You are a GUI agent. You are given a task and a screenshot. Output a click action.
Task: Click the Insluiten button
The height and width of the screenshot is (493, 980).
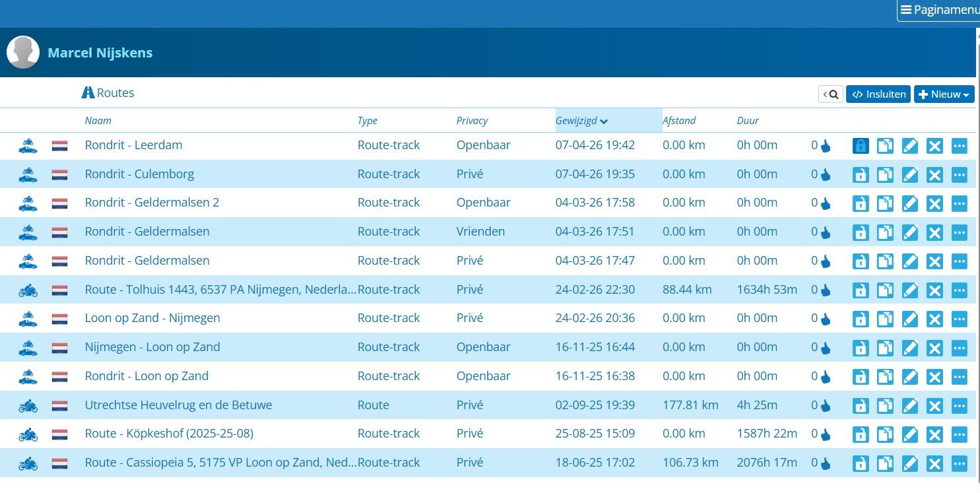[878, 94]
